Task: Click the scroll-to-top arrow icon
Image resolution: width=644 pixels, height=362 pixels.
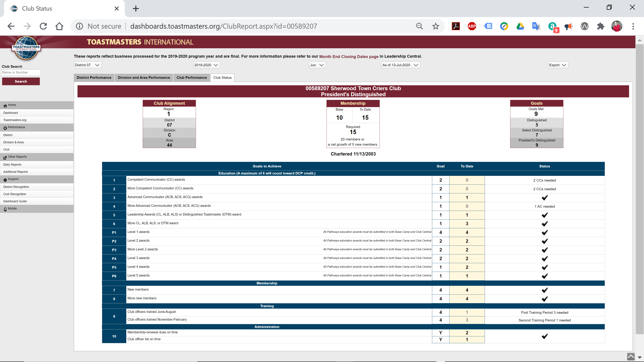Action: 631,356
